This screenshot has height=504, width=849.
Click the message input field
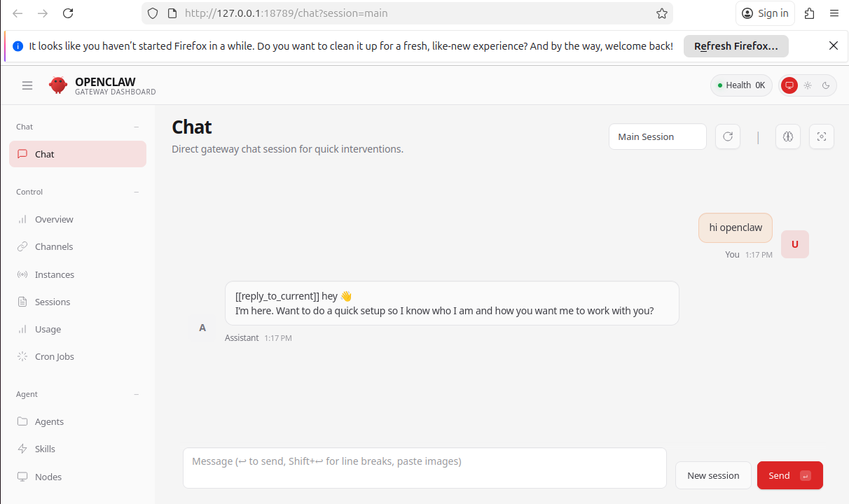(x=424, y=468)
